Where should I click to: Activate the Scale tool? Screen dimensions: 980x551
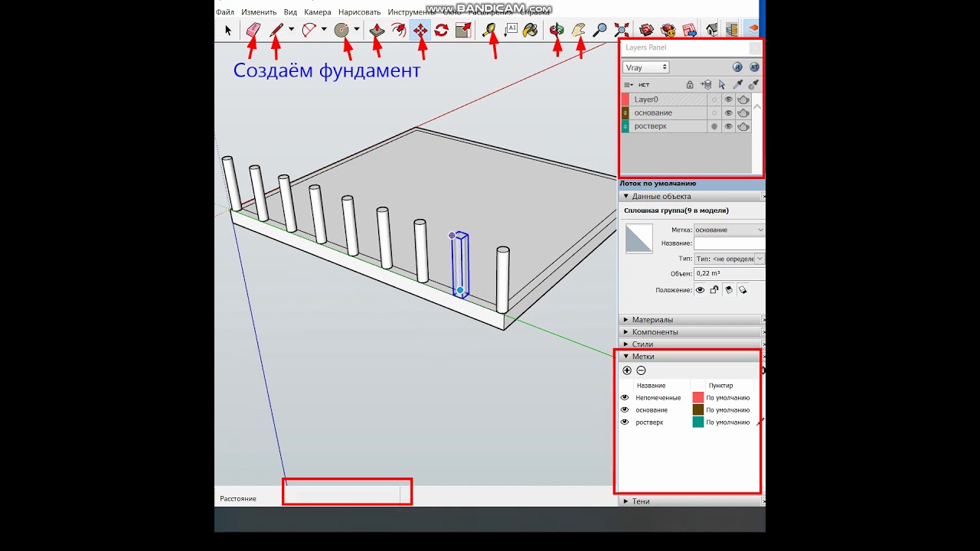pyautogui.click(x=463, y=30)
